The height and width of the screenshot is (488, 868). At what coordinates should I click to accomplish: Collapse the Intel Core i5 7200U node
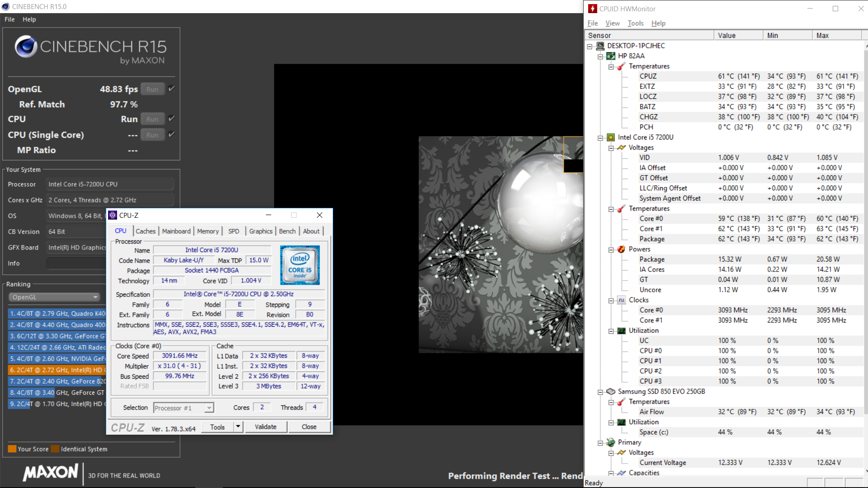point(600,138)
